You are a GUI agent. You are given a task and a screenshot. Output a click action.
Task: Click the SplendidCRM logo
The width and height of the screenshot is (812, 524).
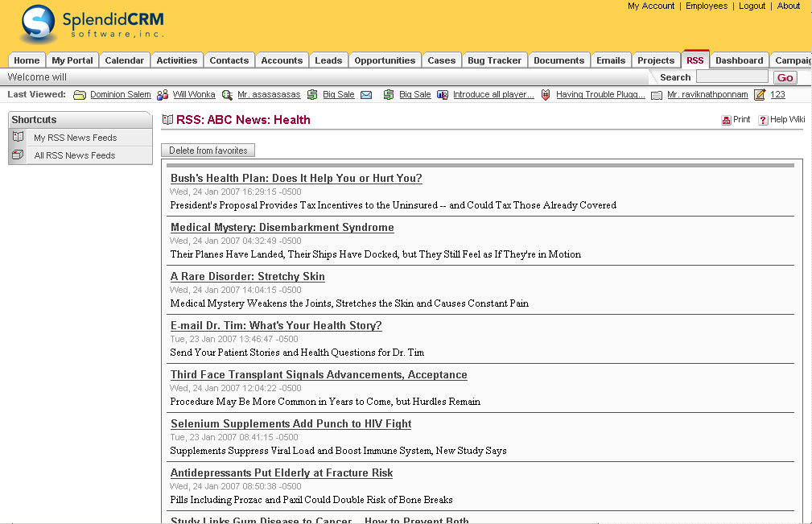(x=92, y=24)
